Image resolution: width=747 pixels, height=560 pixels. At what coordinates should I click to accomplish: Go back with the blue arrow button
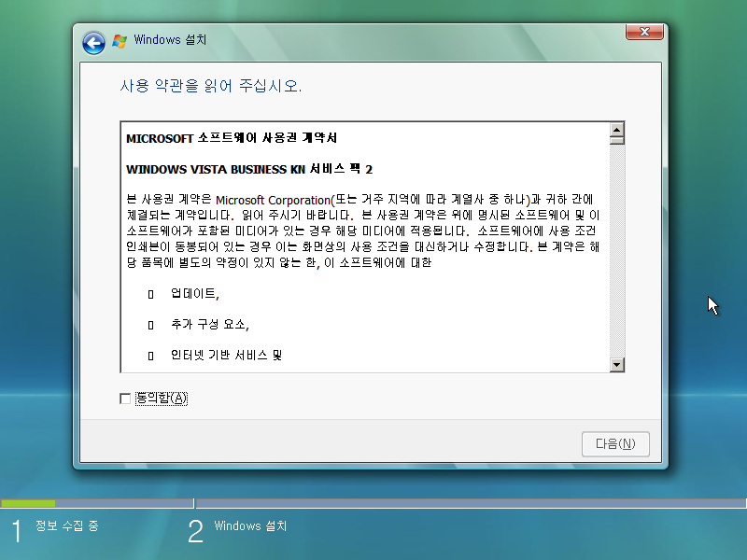point(93,43)
